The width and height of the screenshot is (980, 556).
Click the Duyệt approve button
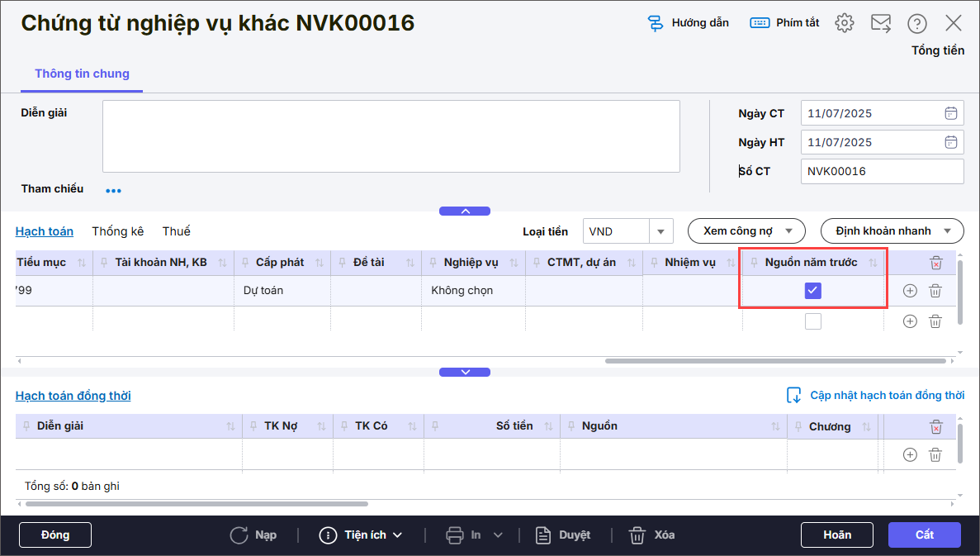click(x=563, y=535)
